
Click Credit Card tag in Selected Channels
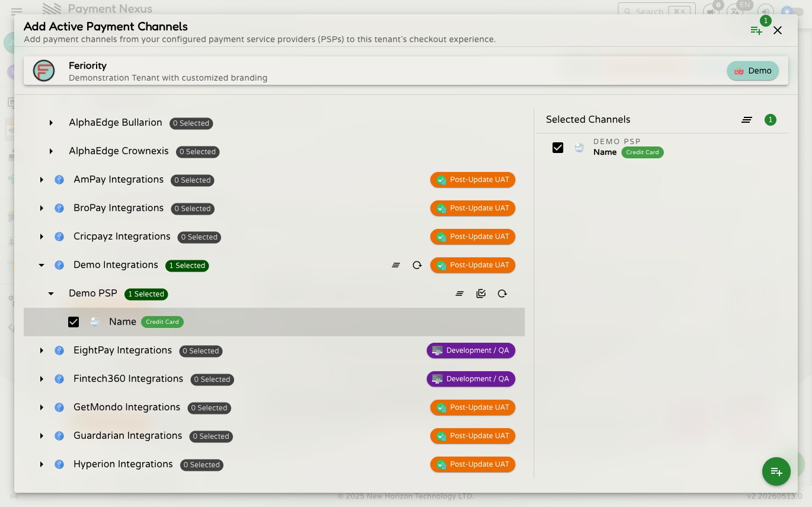pyautogui.click(x=642, y=152)
